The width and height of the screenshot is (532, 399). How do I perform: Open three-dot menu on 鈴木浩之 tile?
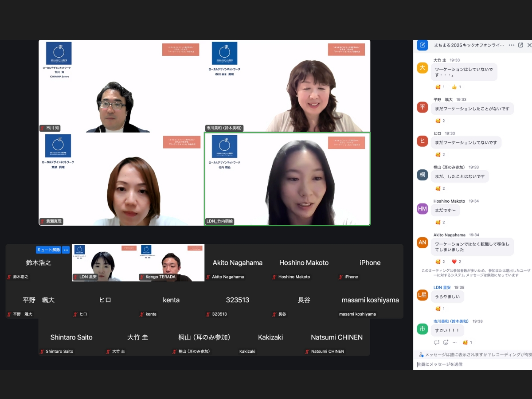coord(66,250)
